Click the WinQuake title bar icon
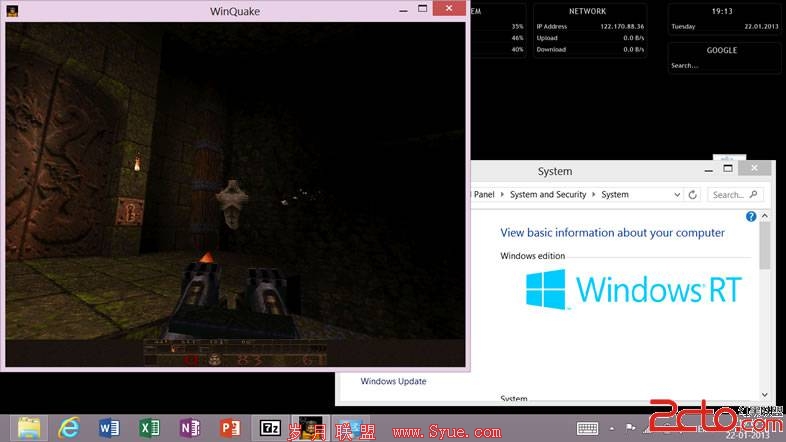 click(12, 11)
